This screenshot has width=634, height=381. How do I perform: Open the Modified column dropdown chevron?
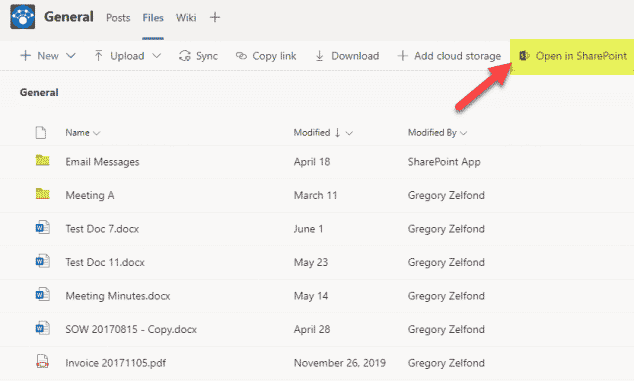[x=349, y=133]
